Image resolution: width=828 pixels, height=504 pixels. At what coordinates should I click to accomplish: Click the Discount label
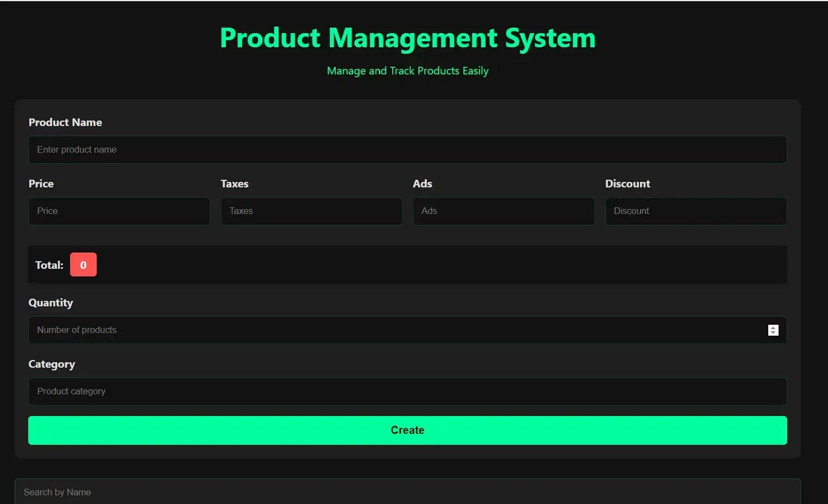click(628, 184)
